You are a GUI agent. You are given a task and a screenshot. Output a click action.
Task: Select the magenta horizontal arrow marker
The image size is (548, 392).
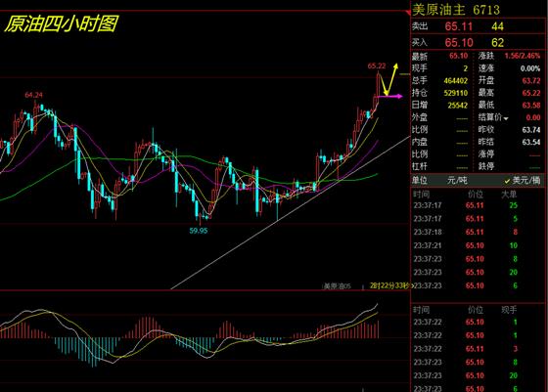click(390, 96)
